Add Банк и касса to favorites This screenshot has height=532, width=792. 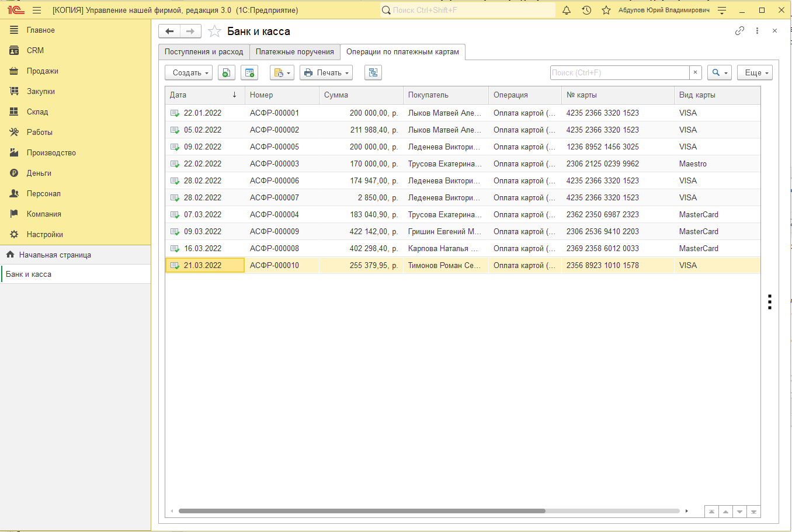(214, 32)
